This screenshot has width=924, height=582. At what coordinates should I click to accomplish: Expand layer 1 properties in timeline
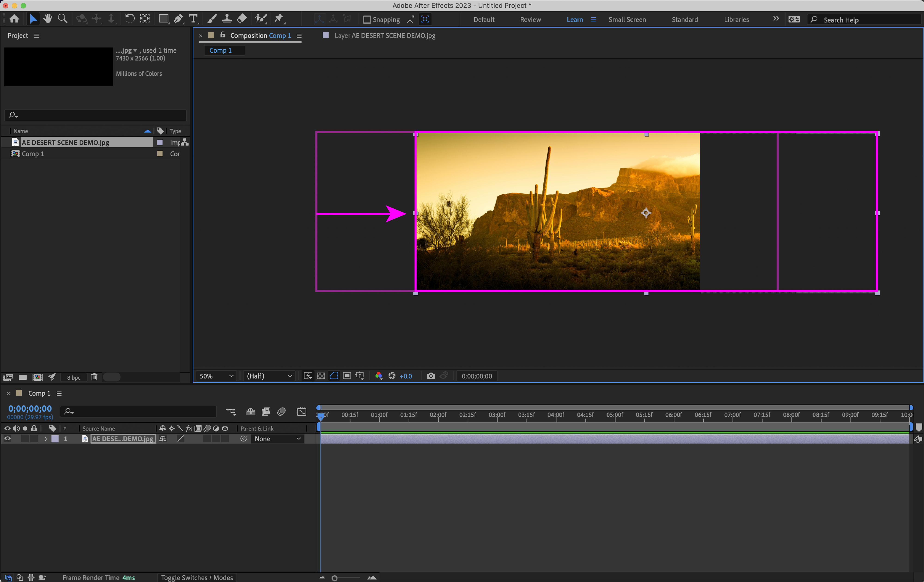click(x=46, y=439)
